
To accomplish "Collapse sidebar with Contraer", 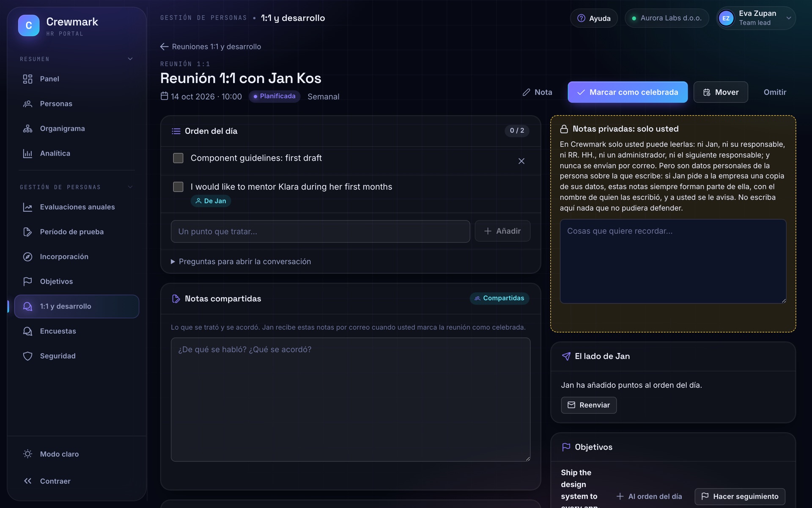I will (77, 481).
